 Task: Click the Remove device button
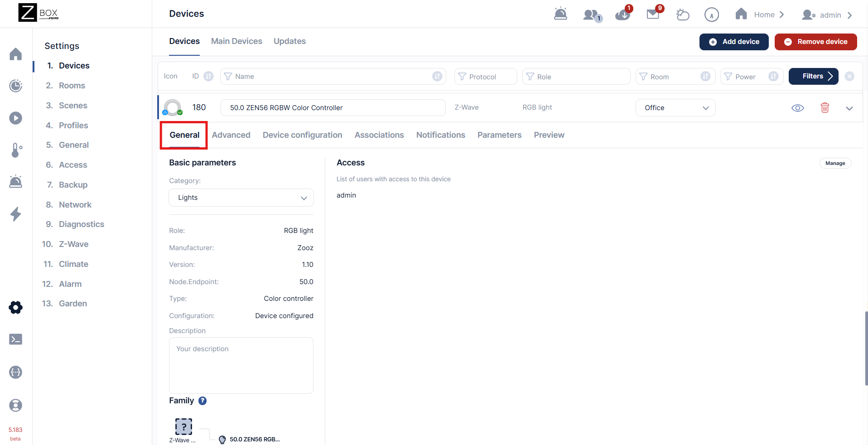pos(816,42)
